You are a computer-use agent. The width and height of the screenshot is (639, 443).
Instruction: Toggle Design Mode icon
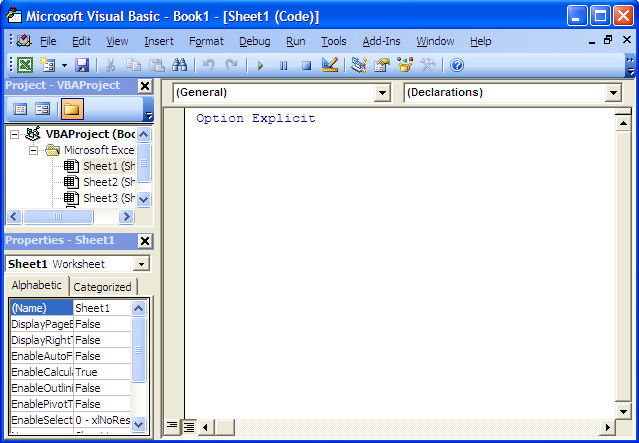coord(330,65)
